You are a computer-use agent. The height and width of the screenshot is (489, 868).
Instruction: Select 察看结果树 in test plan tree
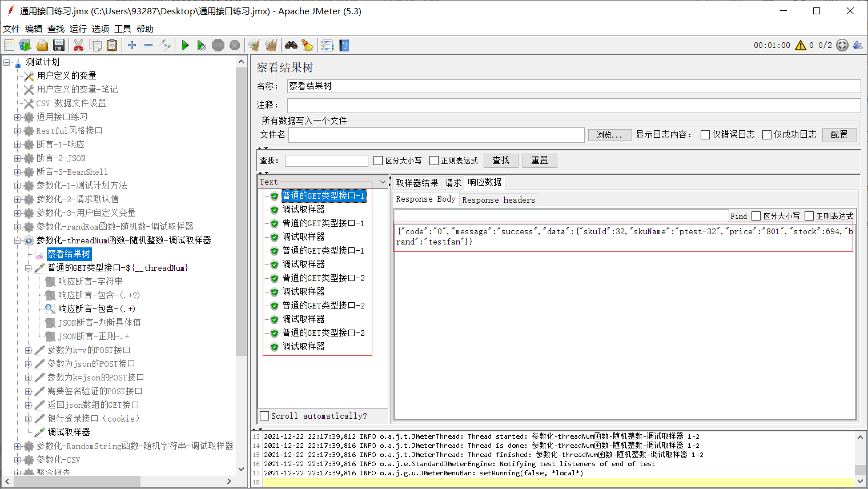point(69,254)
